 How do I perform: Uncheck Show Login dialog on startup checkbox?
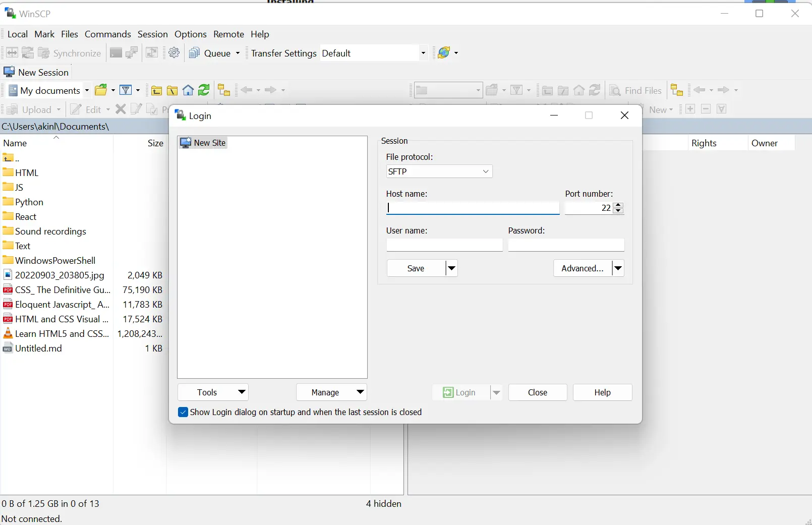click(x=183, y=412)
